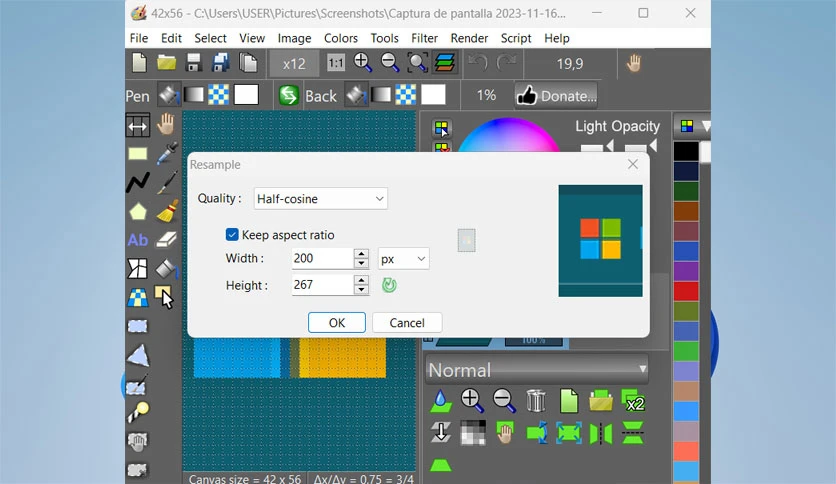Click the Zoom to fit icon
836x484 pixels.
(417, 63)
